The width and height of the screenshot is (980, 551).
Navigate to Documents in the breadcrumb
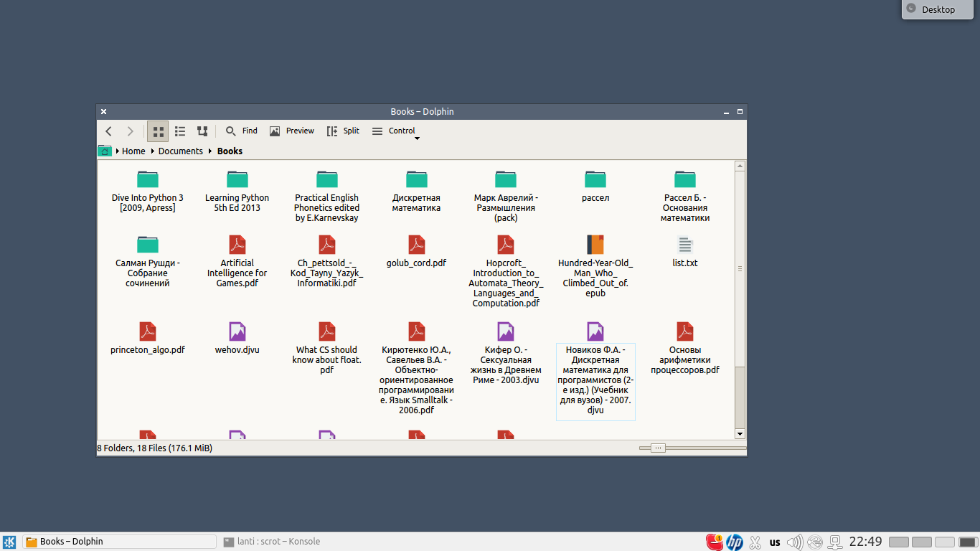[x=181, y=151]
